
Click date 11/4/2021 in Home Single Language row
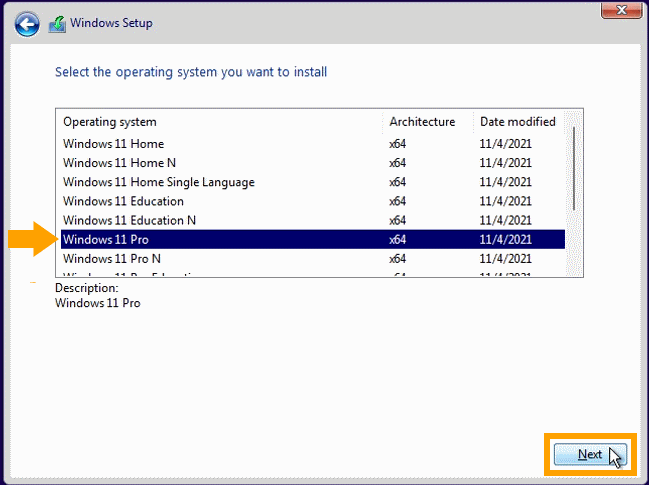[x=505, y=182]
